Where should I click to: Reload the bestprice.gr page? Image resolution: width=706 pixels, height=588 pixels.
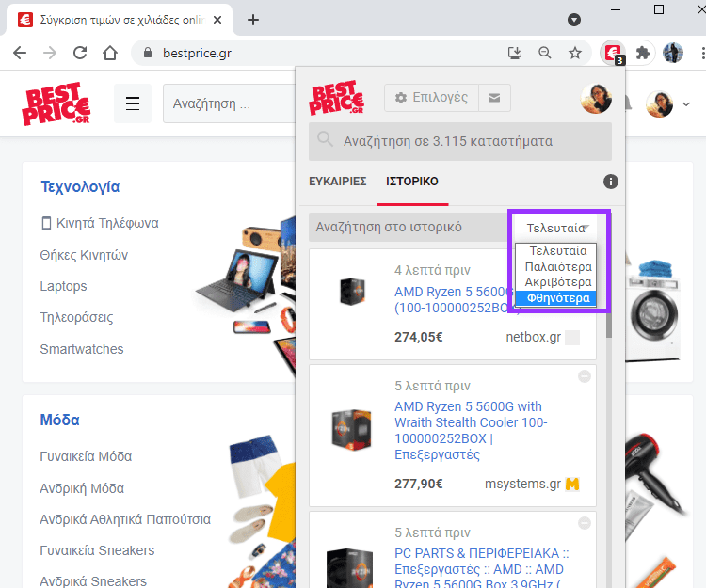pyautogui.click(x=80, y=53)
